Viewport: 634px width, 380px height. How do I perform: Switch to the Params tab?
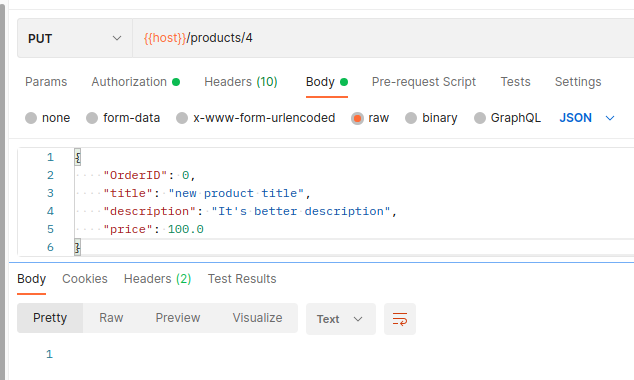point(46,82)
